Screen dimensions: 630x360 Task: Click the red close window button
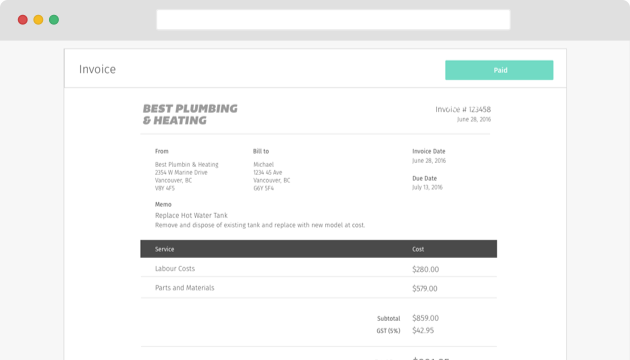[23, 20]
